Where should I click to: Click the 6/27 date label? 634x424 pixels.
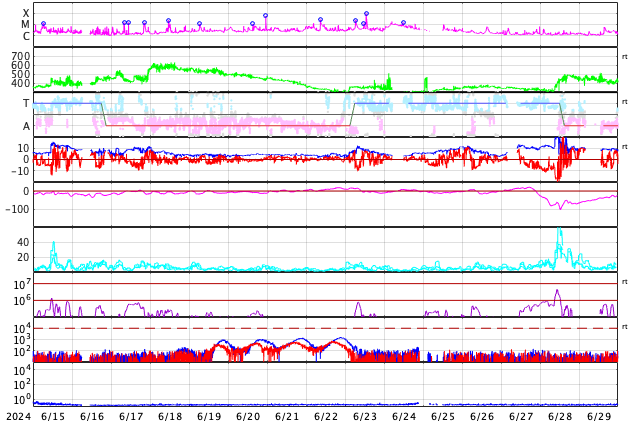521,416
